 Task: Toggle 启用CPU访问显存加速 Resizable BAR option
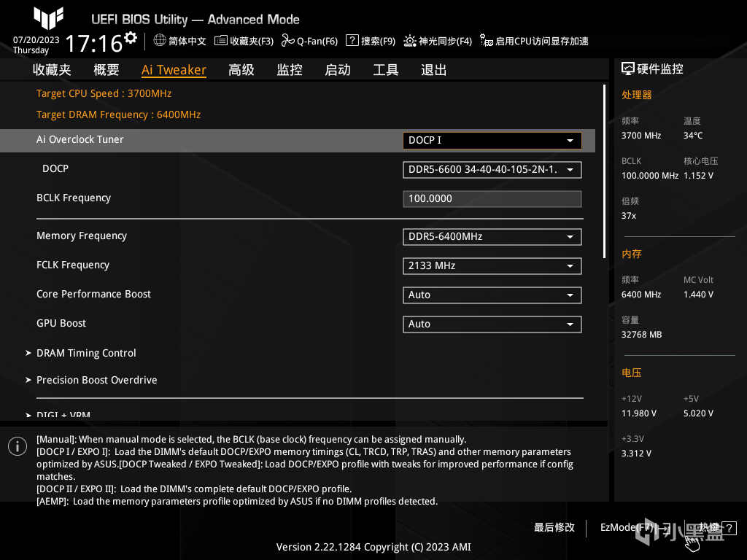click(x=534, y=41)
